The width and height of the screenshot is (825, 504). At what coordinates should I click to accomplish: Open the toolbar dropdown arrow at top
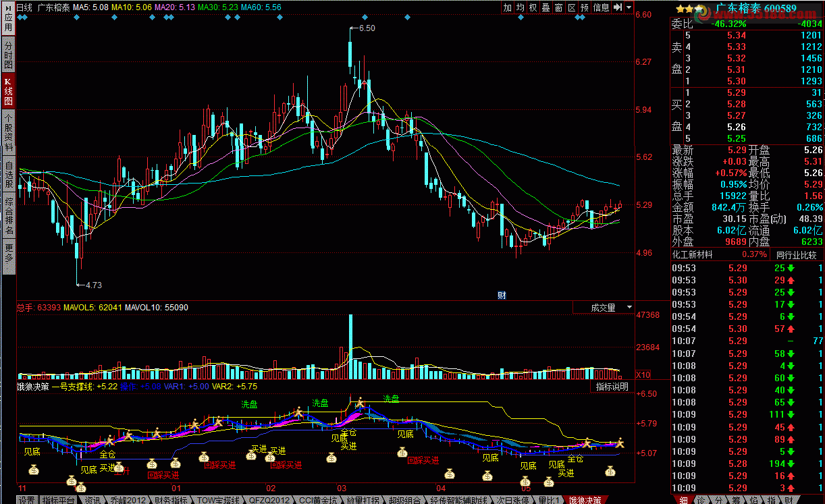[x=629, y=7]
